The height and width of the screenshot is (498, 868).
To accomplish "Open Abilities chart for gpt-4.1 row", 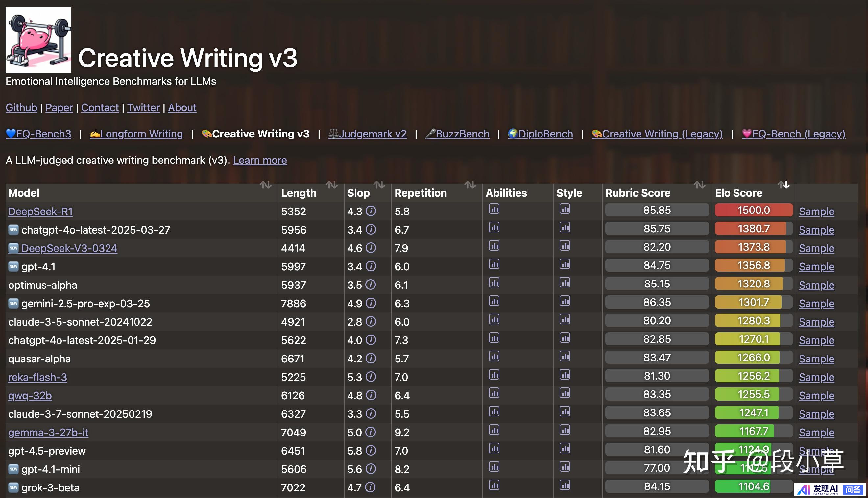I will 494,264.
